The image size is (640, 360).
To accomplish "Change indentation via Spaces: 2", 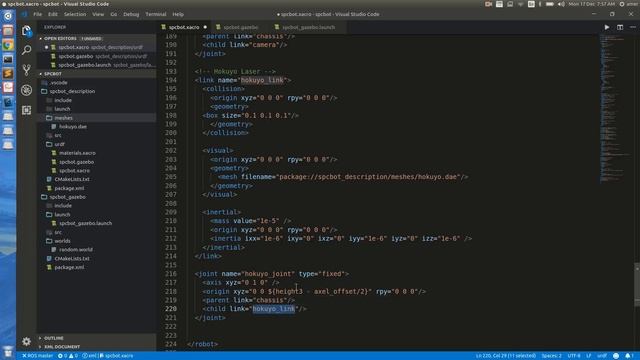I will point(551,356).
